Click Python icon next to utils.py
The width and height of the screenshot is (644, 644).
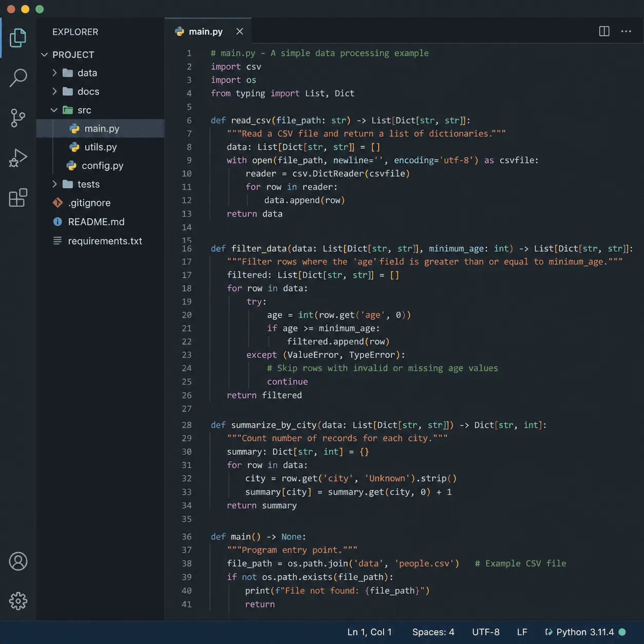(74, 147)
